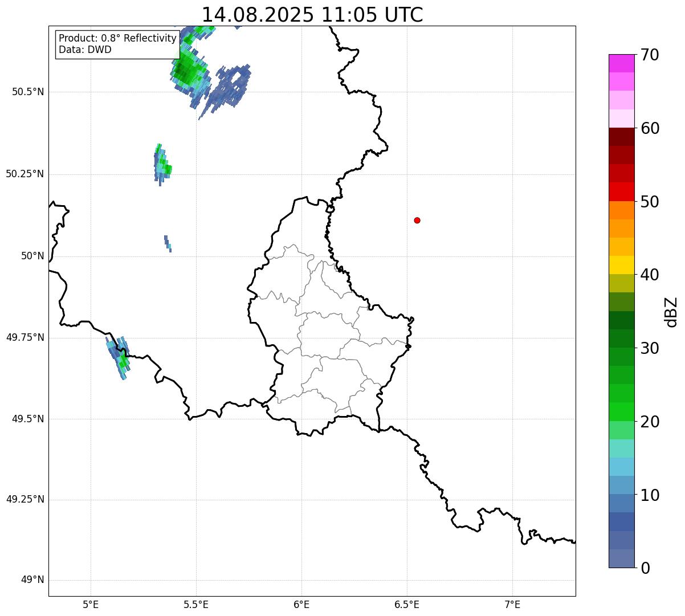Click the "Product: 0.8° Reflectivity" label

tap(118, 38)
